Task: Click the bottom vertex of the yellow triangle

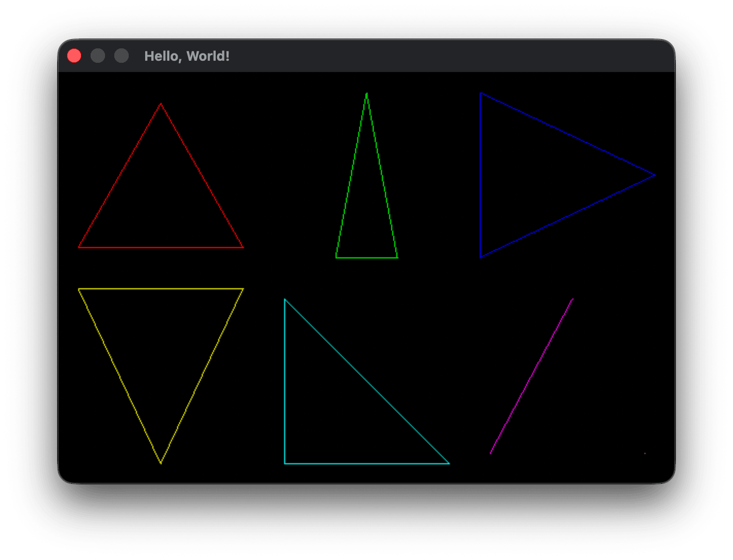Action: [x=161, y=463]
